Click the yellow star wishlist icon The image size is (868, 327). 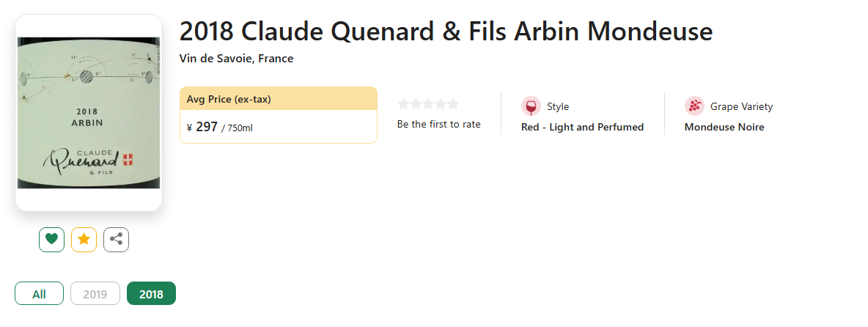tap(84, 239)
